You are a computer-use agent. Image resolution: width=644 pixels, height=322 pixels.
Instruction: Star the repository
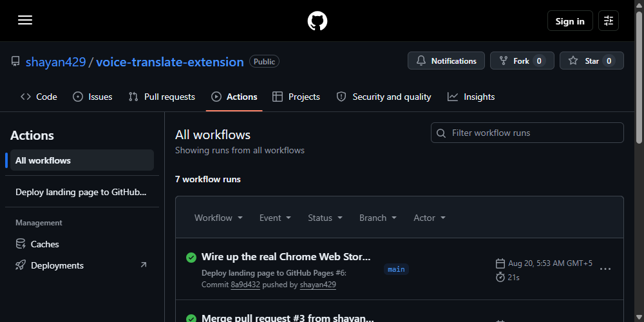coord(591,61)
